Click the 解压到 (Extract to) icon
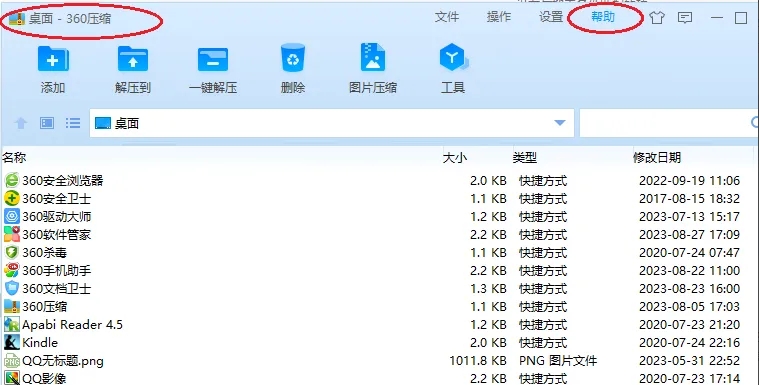This screenshot has width=759, height=385. pos(133,59)
